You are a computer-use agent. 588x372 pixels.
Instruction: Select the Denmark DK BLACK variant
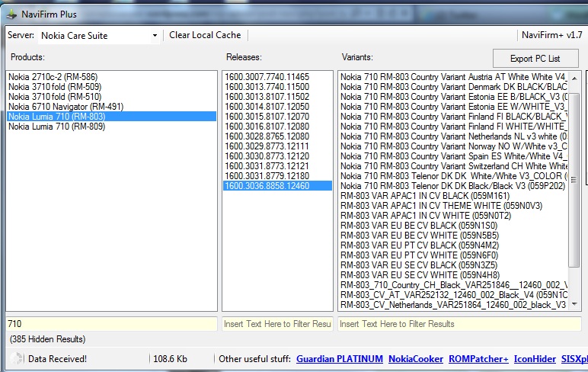[454, 87]
